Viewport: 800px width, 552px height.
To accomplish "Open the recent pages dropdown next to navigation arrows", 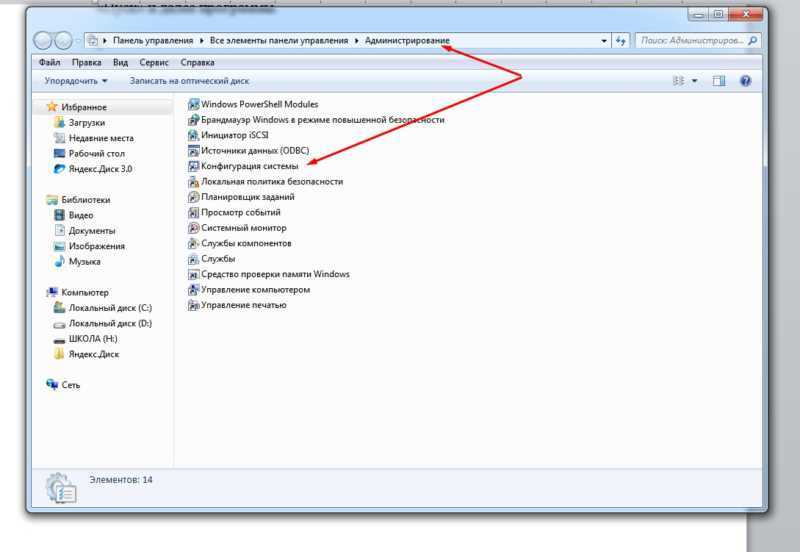I will coord(78,40).
